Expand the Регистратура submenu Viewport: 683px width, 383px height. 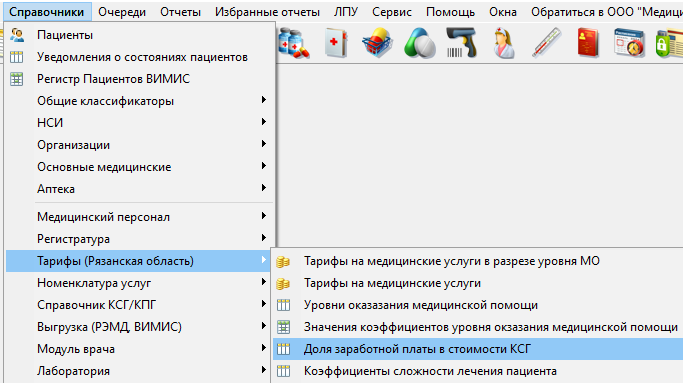[139, 239]
